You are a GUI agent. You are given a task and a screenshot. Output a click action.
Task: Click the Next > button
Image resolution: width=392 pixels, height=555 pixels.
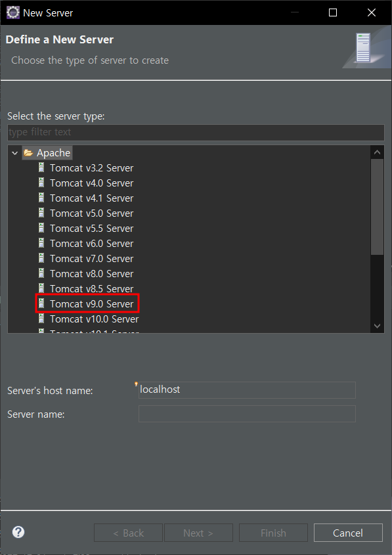(198, 533)
